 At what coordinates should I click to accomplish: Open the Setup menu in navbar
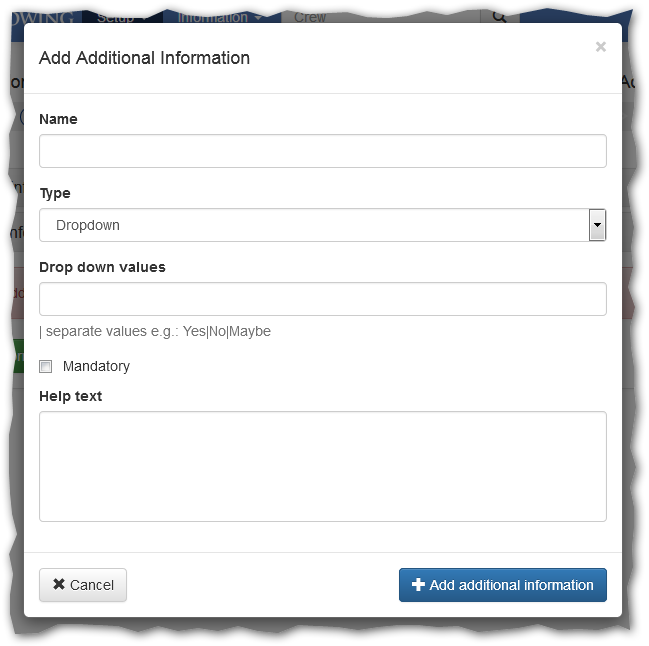(122, 17)
